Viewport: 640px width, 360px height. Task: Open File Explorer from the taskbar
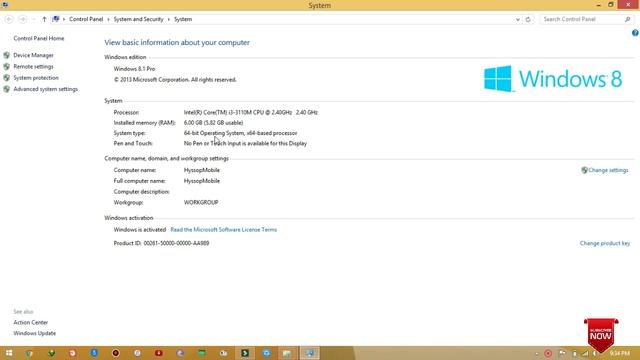pos(288,353)
